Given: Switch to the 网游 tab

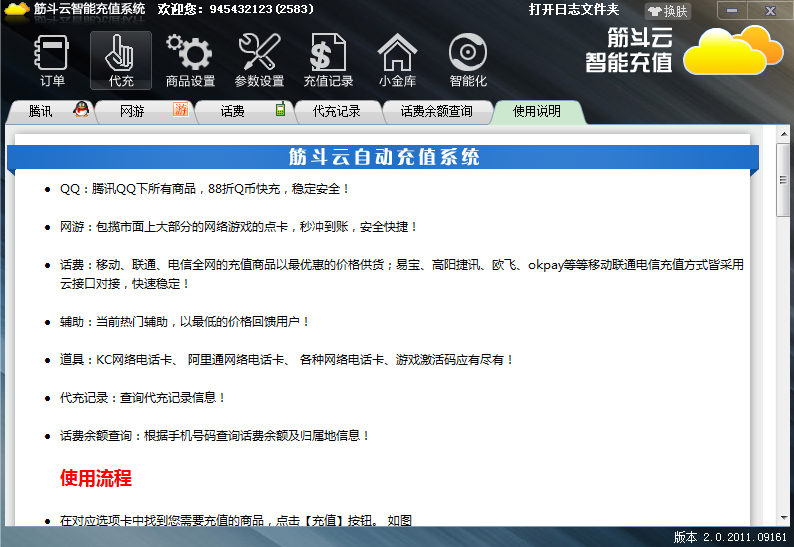Looking at the screenshot, I should pos(145,111).
